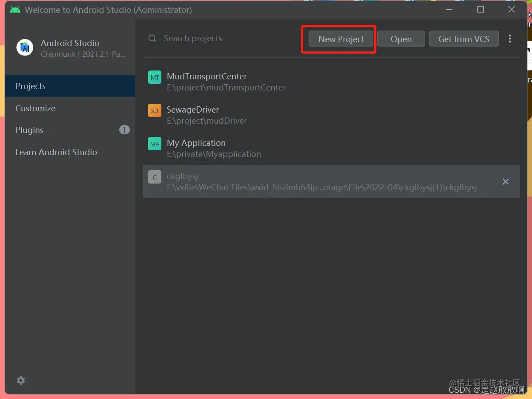
Task: Open the ckglbysj project
Action: coord(331,181)
